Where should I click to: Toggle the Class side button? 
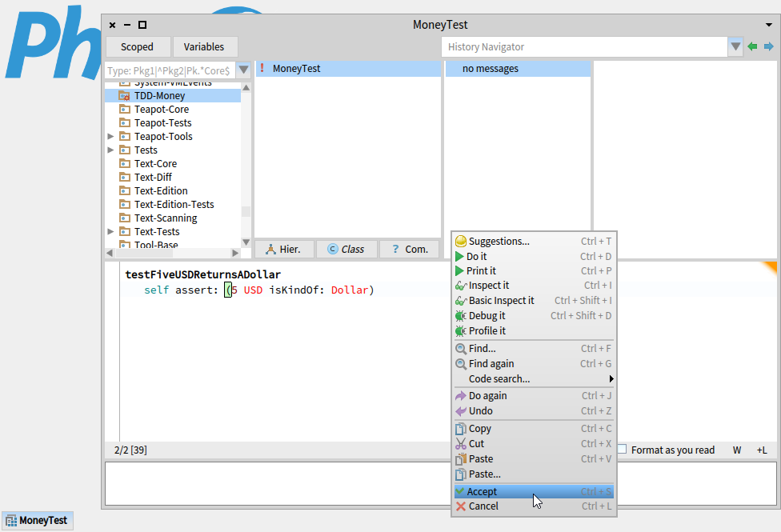pyautogui.click(x=346, y=249)
